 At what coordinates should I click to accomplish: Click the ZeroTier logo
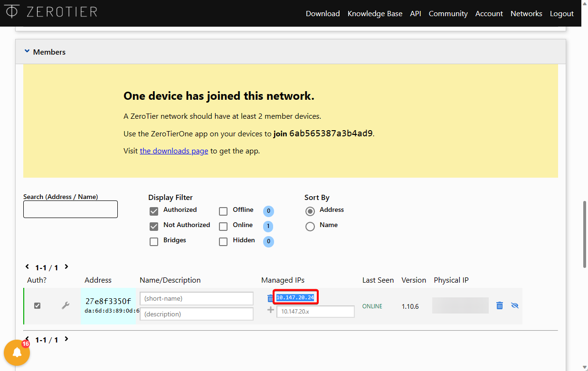50,11
